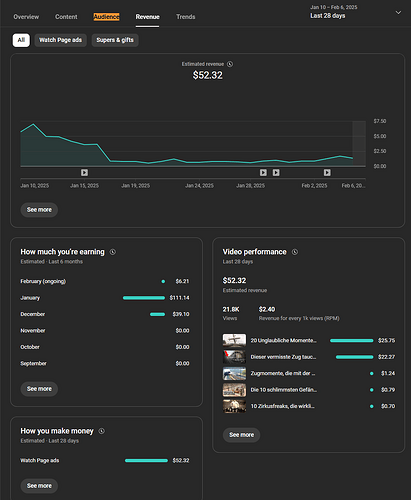Viewport: 411px width, 500px height.
Task: Click the second video marker after Jan 28
Action: pos(276,172)
